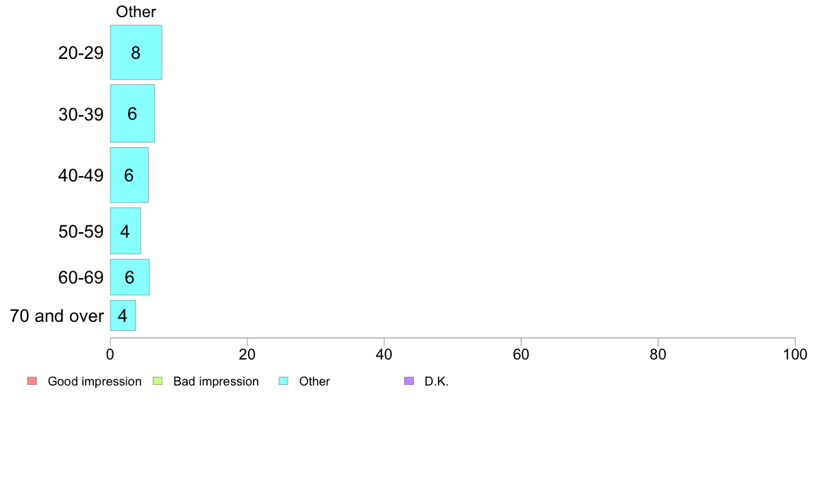Click the axis tick label 60
This screenshot has width=814, height=504.
521,355
